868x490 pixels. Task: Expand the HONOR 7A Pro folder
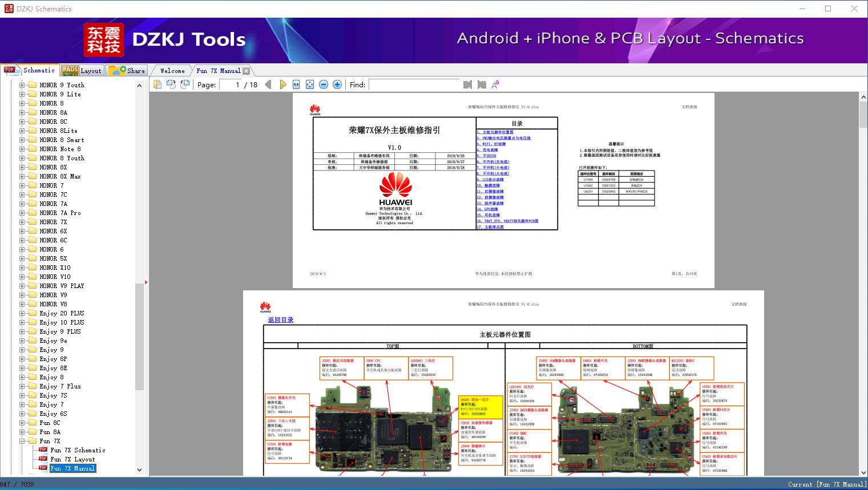point(22,213)
